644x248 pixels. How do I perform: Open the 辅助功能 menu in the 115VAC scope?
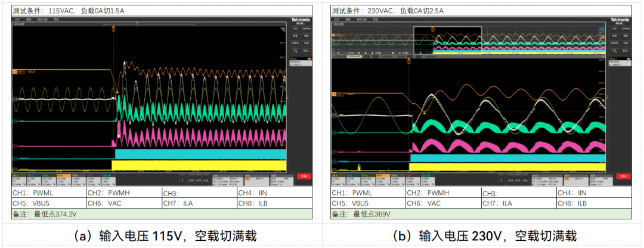(x=42, y=19)
